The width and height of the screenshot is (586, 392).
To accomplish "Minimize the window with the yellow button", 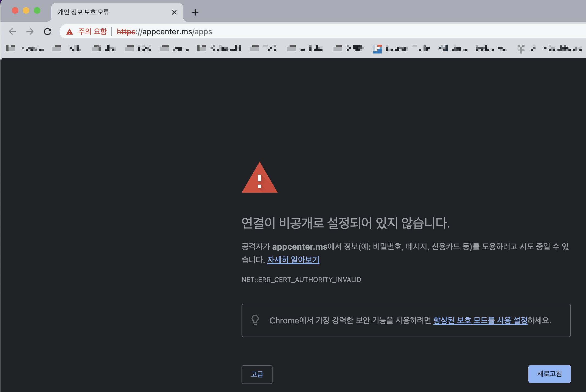I will pyautogui.click(x=26, y=11).
